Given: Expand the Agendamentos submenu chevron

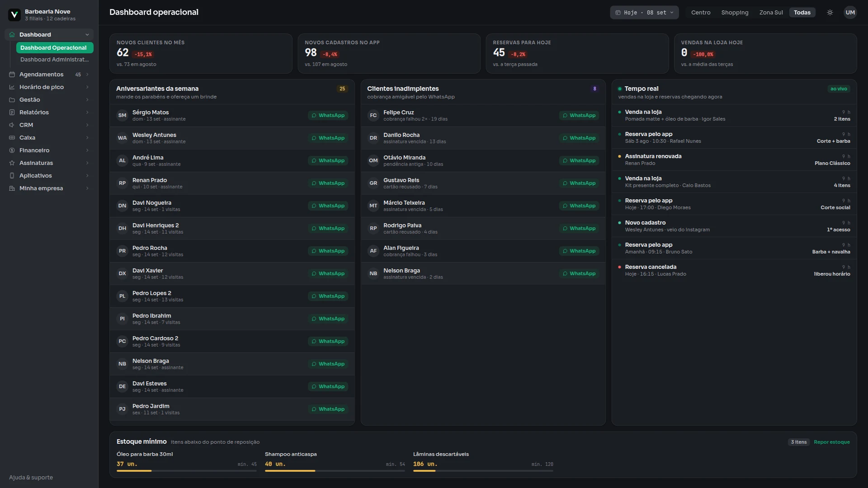Looking at the screenshot, I should (x=87, y=75).
